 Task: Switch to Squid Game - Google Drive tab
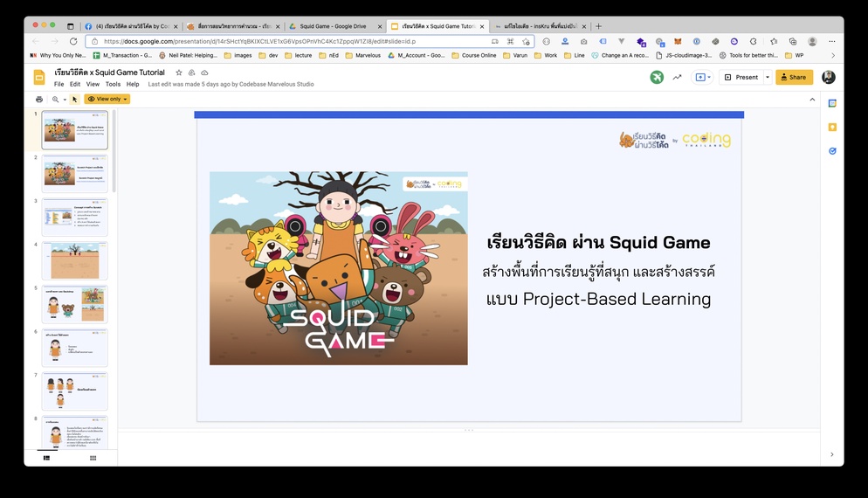(334, 26)
